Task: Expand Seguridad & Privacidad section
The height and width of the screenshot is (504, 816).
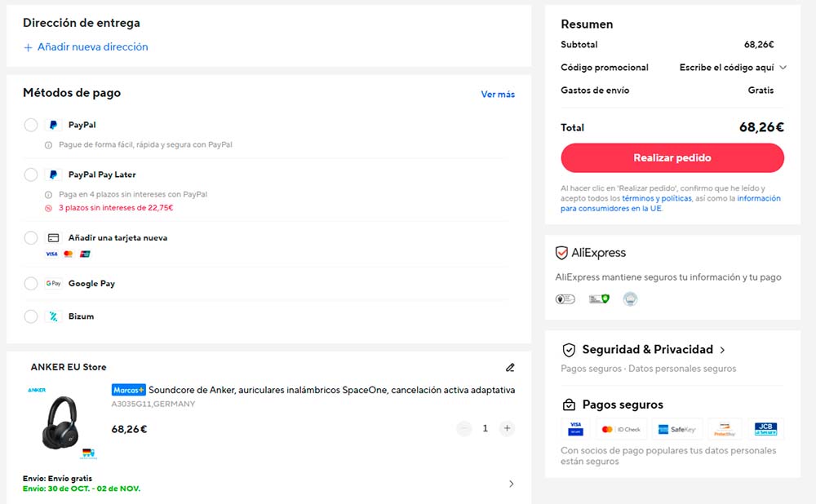Action: click(x=721, y=350)
